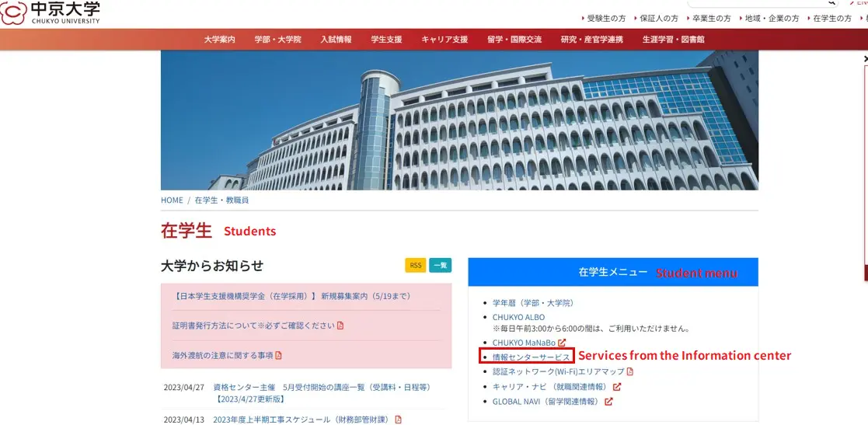The width and height of the screenshot is (868, 425).
Task: Go to HOME in the breadcrumb
Action: click(x=172, y=200)
